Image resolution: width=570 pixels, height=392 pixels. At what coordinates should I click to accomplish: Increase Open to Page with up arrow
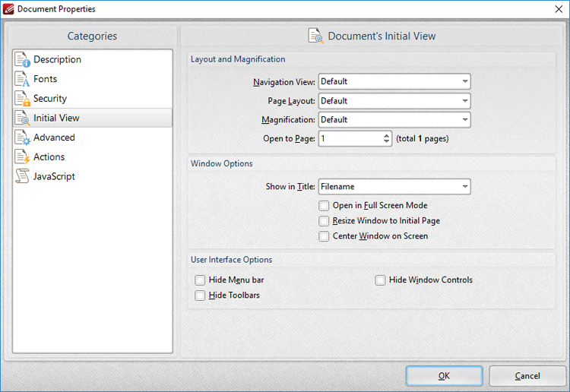385,135
